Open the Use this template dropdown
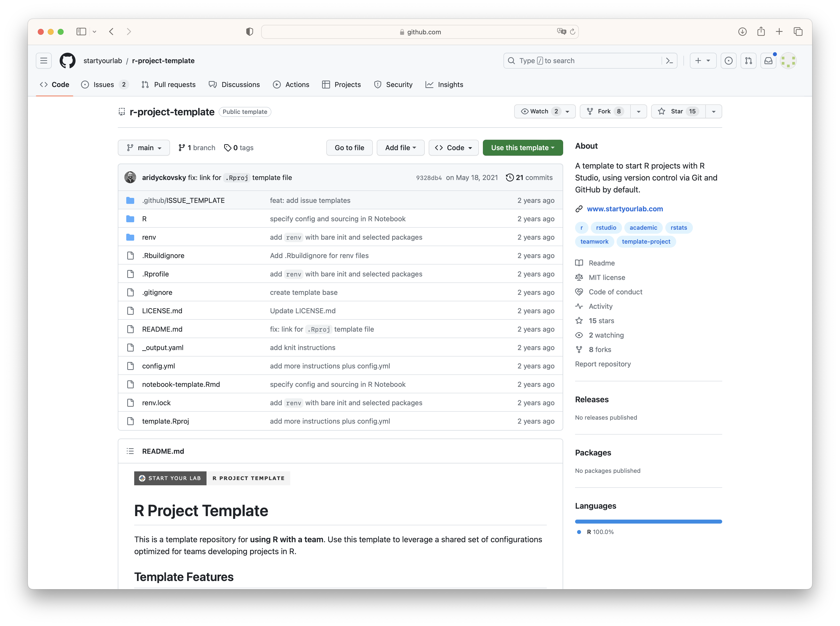This screenshot has width=840, height=626. (x=523, y=148)
